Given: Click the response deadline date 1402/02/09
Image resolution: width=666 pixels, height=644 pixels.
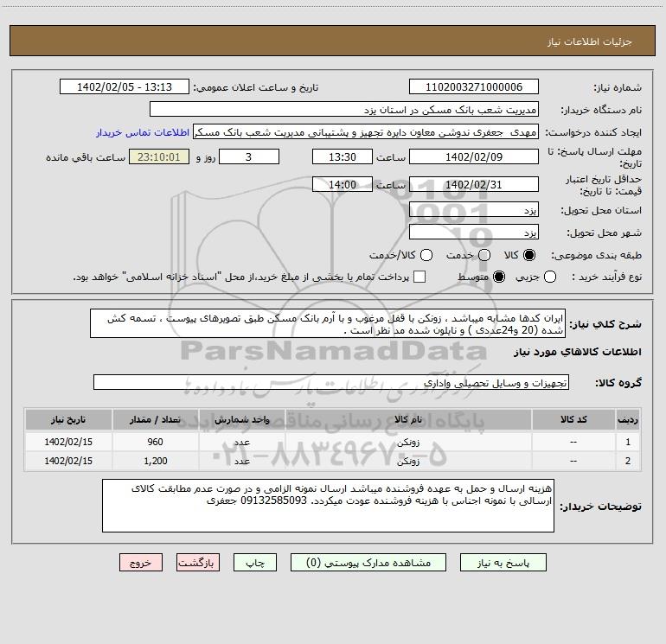Looking at the screenshot, I should click(x=474, y=157).
